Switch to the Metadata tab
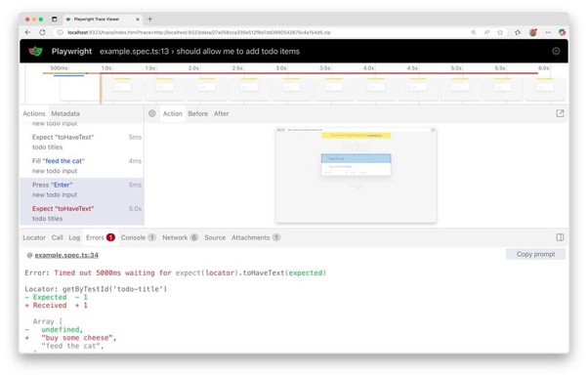This screenshot has height=378, width=588. 65,113
